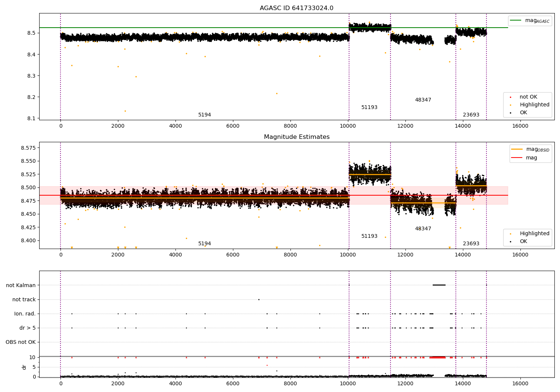Click the 'AGASC ID 641733024.0' plot title
Viewport: 560px width, 392px height.
click(x=296, y=8)
